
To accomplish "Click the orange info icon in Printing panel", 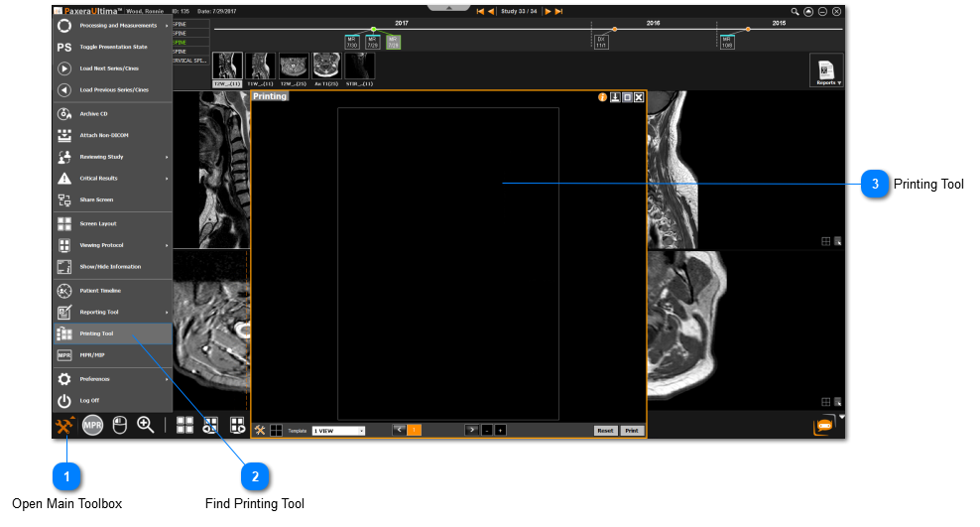I will 602,97.
